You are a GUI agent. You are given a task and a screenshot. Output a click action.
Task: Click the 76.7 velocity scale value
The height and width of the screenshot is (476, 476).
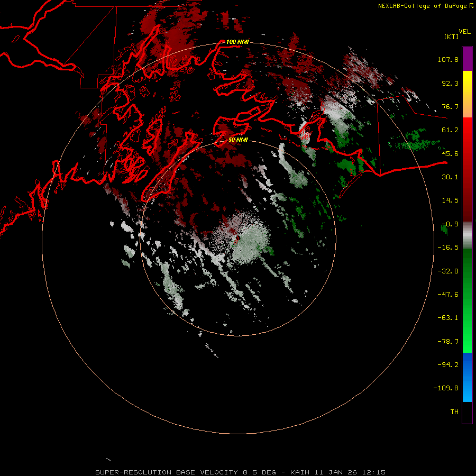(x=450, y=106)
